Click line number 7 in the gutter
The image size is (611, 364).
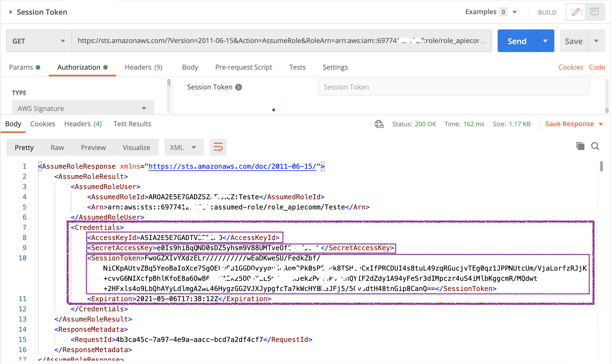pyautogui.click(x=24, y=228)
